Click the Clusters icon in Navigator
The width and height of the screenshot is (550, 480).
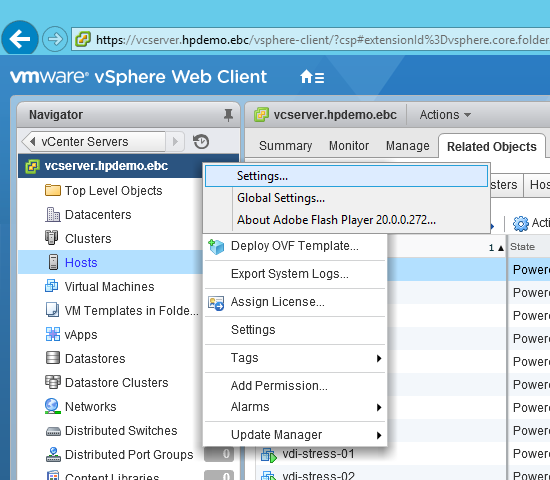[x=52, y=238]
